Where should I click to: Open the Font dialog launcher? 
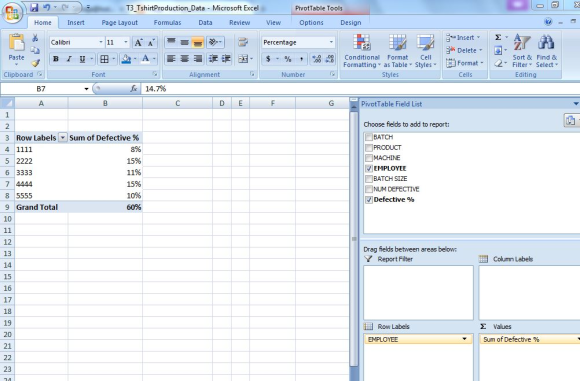pyautogui.click(x=155, y=74)
